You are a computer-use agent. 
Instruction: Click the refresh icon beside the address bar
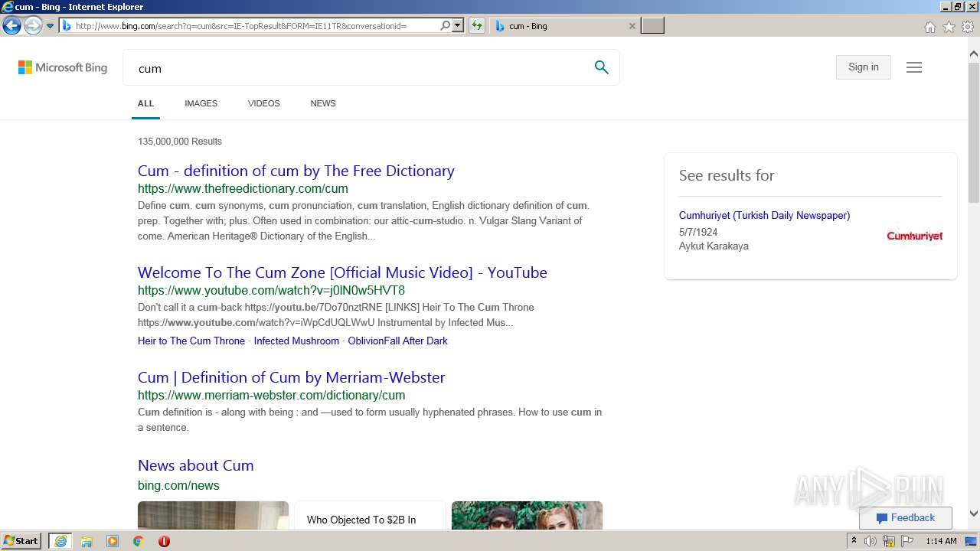477,26
